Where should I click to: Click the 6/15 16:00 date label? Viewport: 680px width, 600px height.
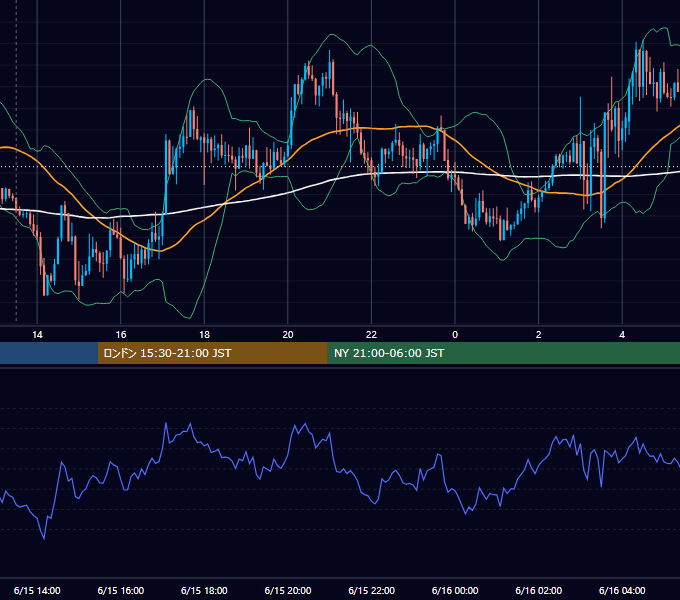click(x=121, y=590)
